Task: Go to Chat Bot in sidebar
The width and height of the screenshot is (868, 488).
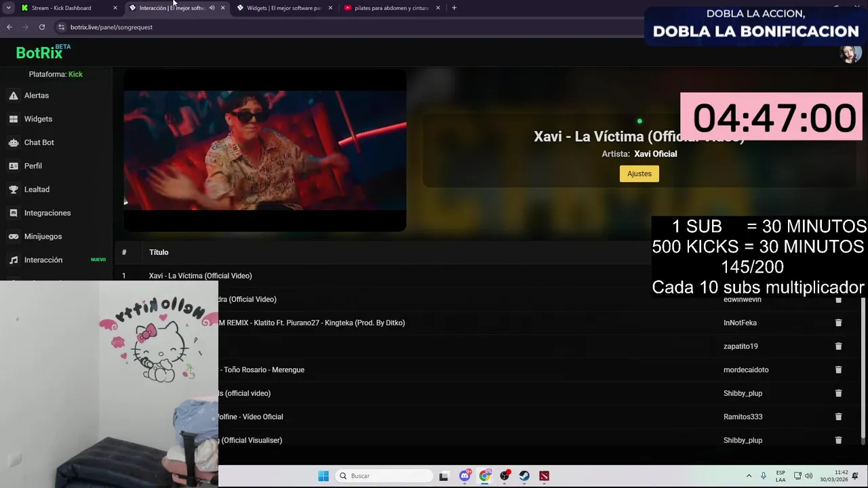Action: point(39,142)
